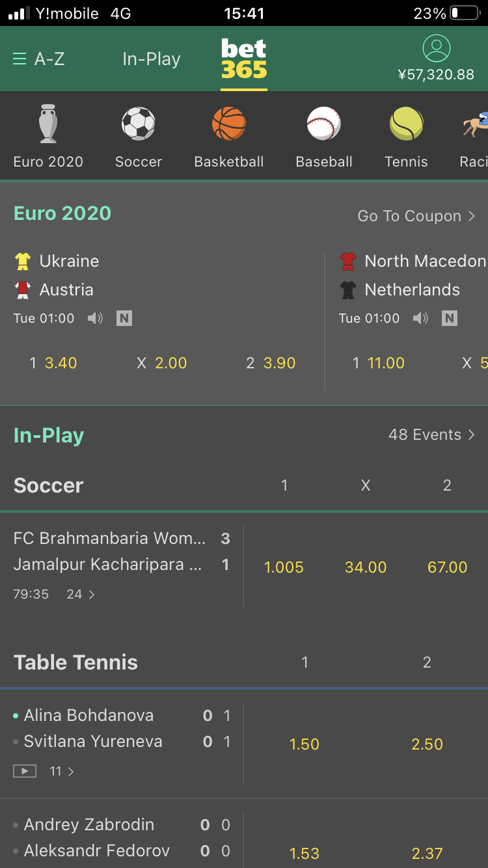The width and height of the screenshot is (488, 868).
Task: Open live stream for Bohdanova vs Yureneva
Action: pos(25,771)
